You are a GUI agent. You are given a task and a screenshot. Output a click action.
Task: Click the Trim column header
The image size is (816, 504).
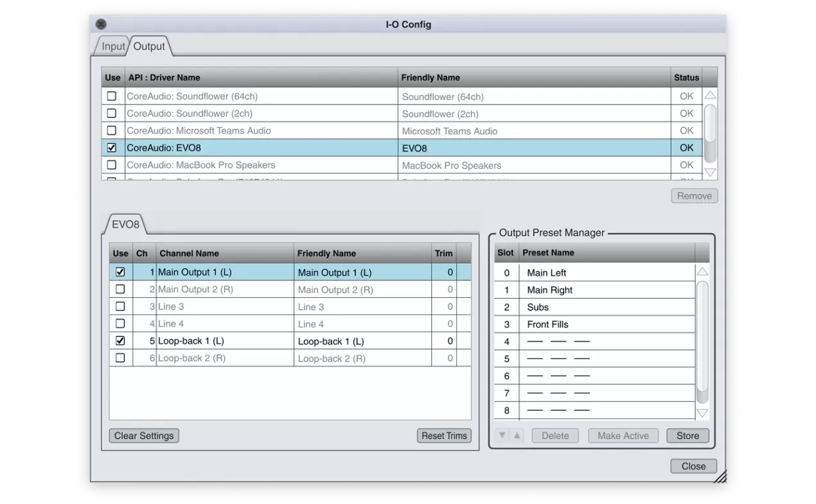(444, 253)
